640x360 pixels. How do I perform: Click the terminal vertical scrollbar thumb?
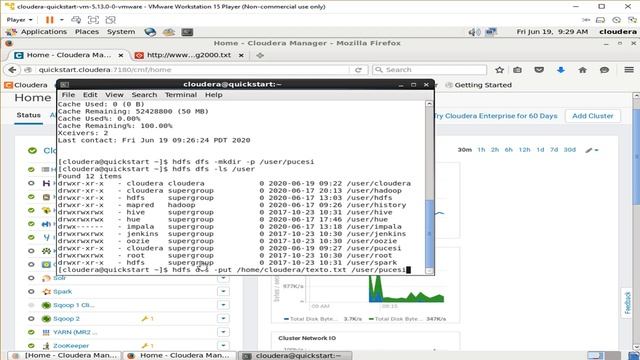(429, 233)
